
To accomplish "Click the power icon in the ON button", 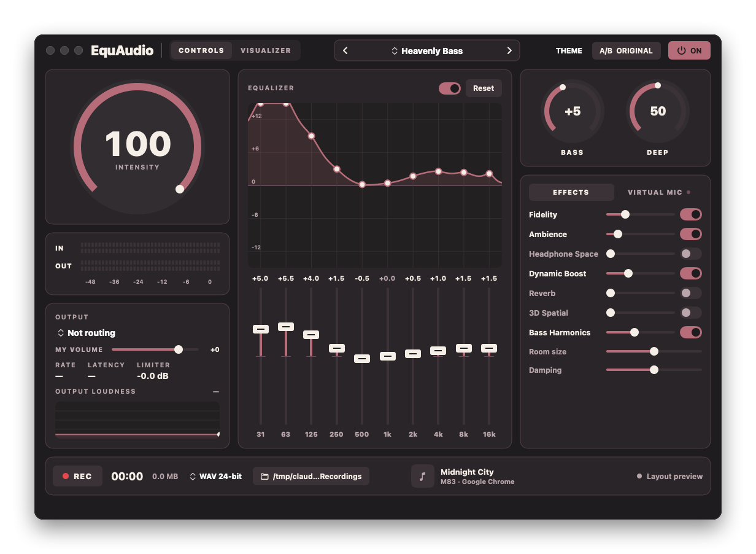I will pos(681,51).
